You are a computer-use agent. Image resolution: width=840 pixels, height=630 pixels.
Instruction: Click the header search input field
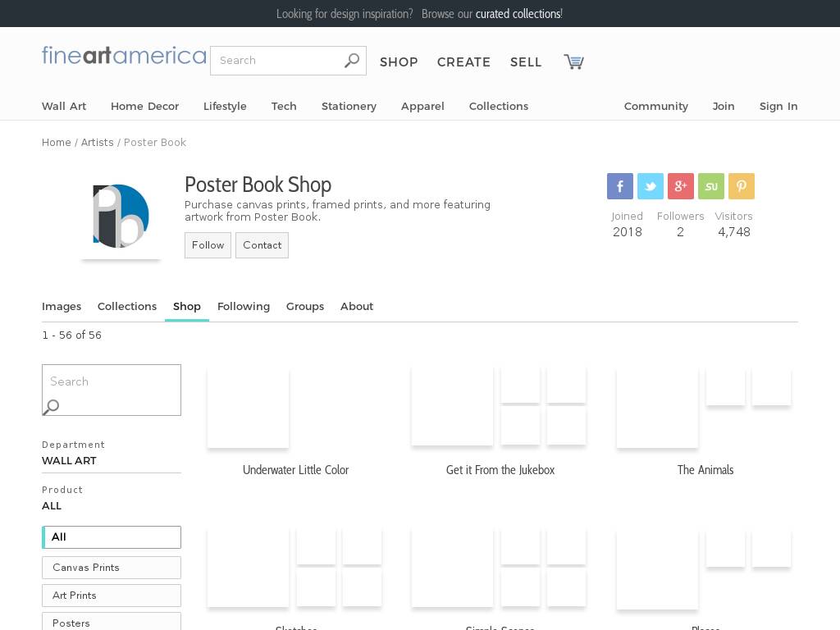click(277, 61)
